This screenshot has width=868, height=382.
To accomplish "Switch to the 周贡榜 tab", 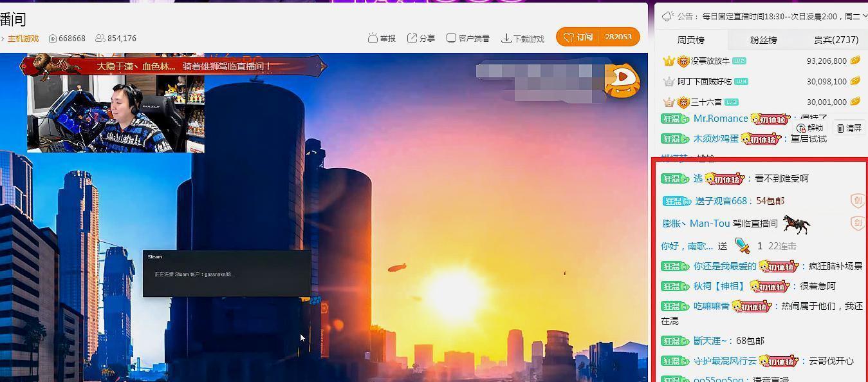I will pos(691,40).
